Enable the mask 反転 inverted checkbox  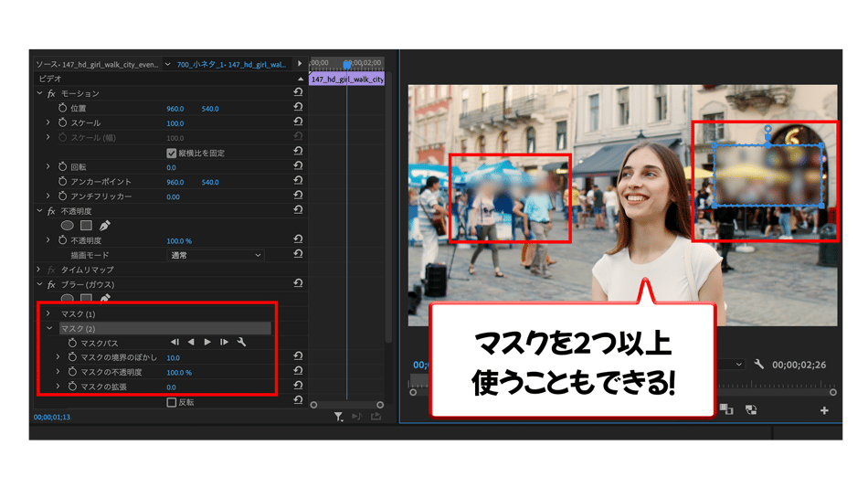pos(172,402)
